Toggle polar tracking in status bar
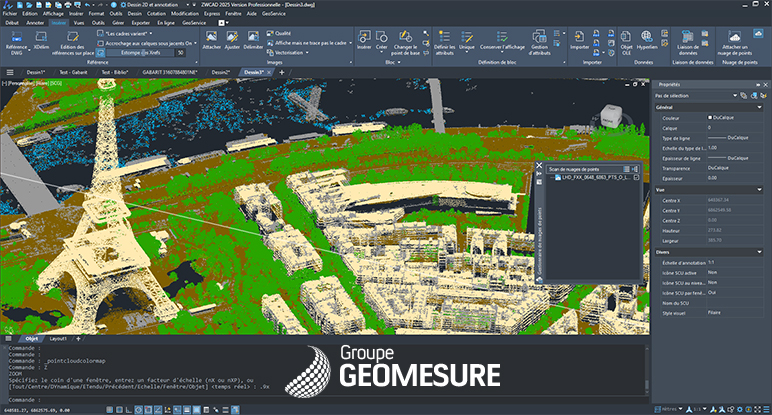 (x=139, y=410)
